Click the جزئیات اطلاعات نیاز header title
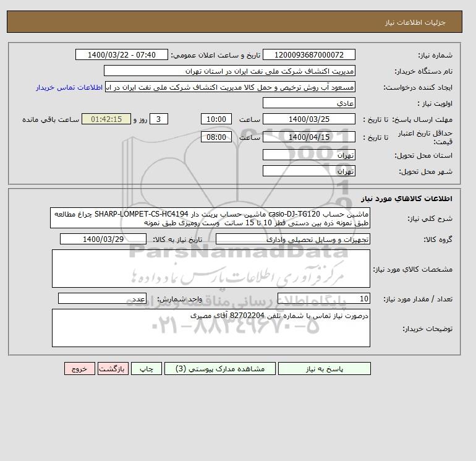The width and height of the screenshot is (476, 461). tap(415, 22)
